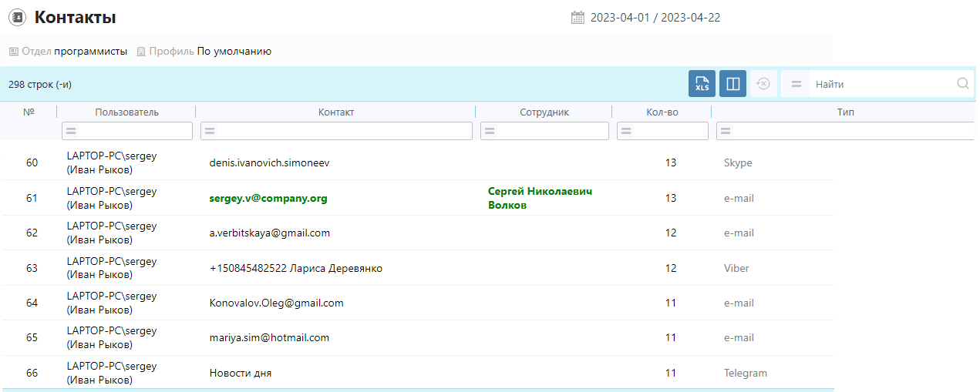Viewport: 980px width, 392px height.
Task: Focus the Найти search field
Action: [x=879, y=84]
